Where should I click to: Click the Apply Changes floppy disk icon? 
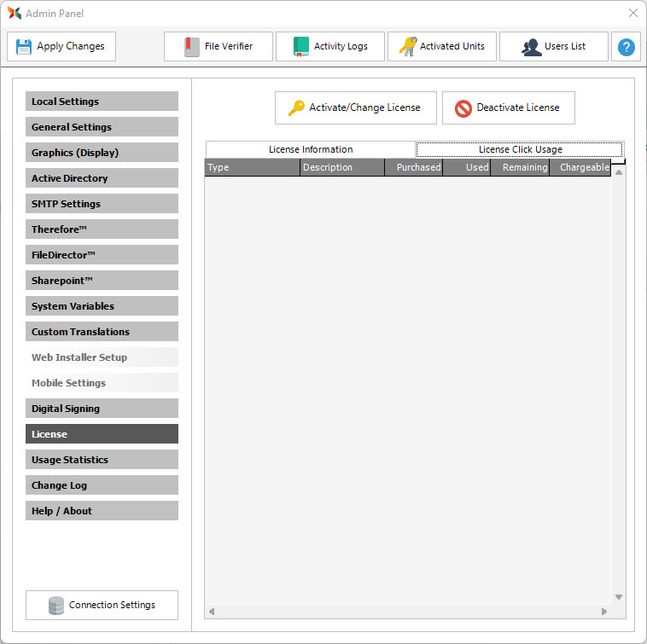(x=24, y=47)
